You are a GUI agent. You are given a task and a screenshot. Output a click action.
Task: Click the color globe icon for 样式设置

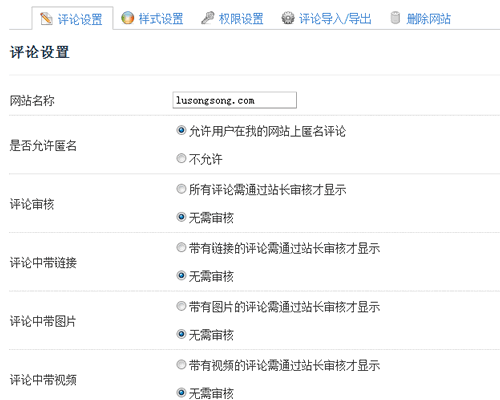point(127,18)
